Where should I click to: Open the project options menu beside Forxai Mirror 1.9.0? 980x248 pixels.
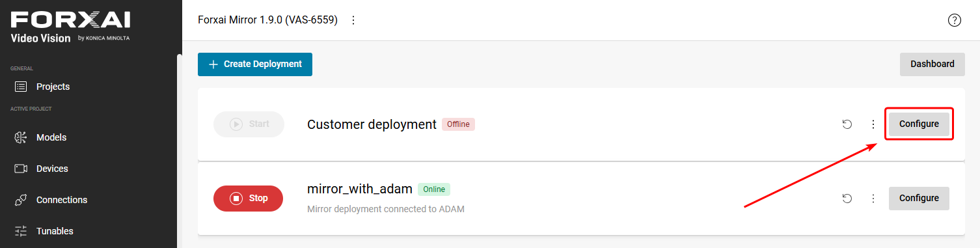[353, 20]
